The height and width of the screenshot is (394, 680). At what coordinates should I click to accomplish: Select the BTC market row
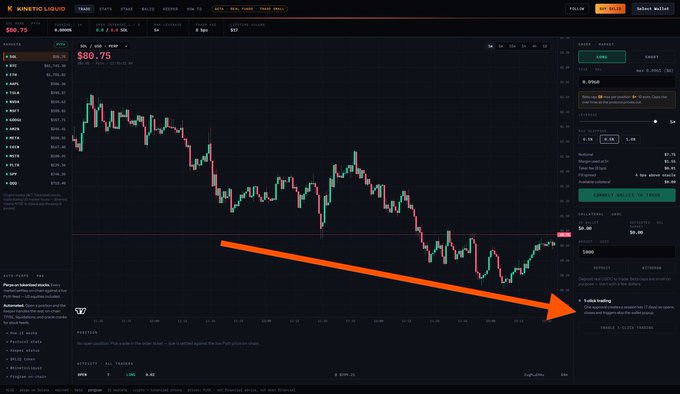(x=36, y=65)
